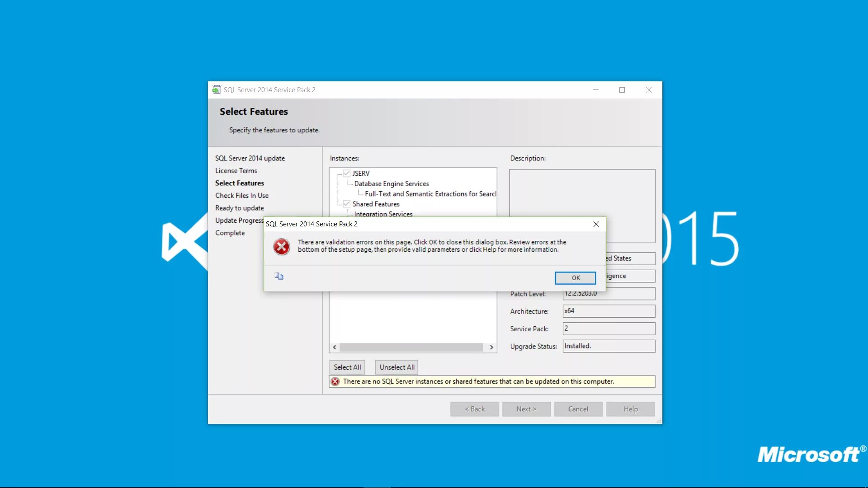Image resolution: width=868 pixels, height=488 pixels.
Task: Click the error icon in bottom status bar
Action: pyautogui.click(x=335, y=381)
